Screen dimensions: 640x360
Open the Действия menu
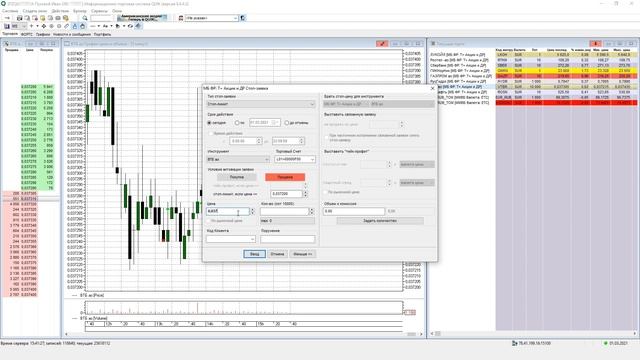tap(60, 11)
